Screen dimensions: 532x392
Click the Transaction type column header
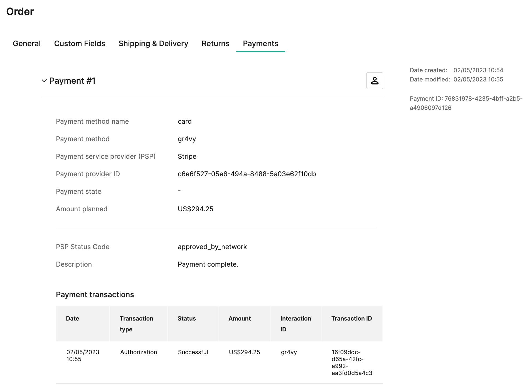coord(139,324)
